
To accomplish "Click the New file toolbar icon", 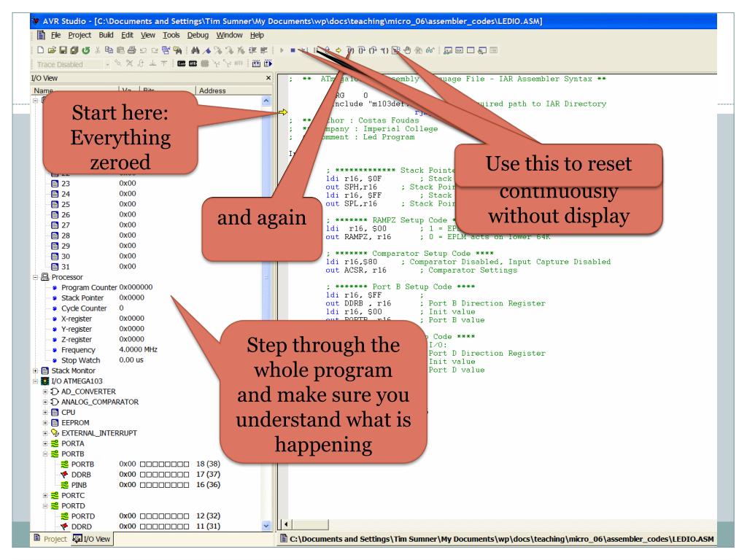I will [41, 50].
